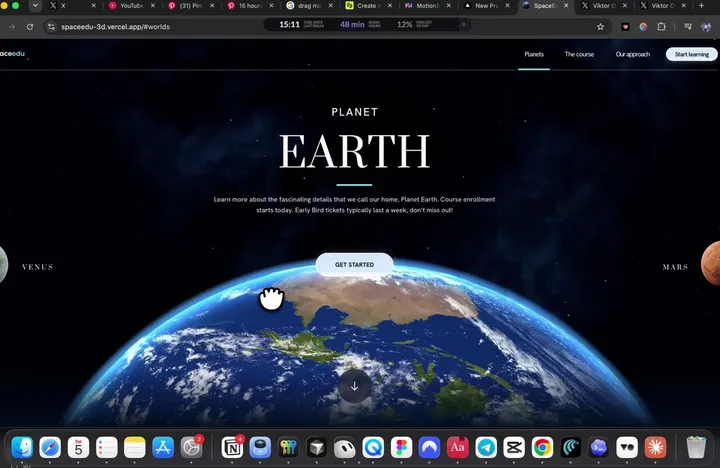Open the Trash in the dock
Viewport: 720px width, 468px height.
696,447
